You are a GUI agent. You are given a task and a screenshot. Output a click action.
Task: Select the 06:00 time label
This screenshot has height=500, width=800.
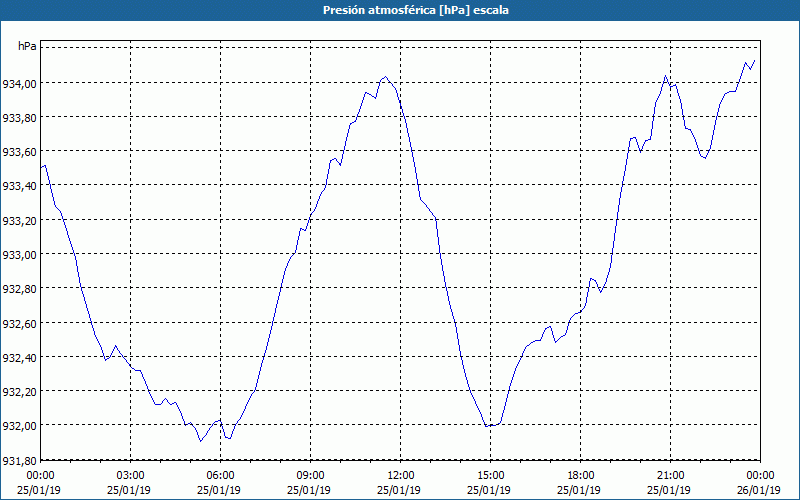220,476
